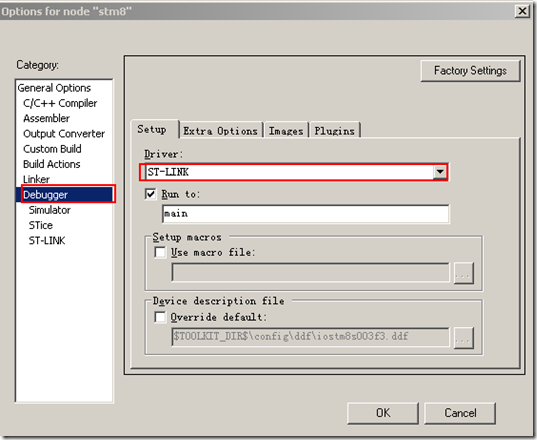Click the Run to main input field
Screen dimensions: 537x440
point(305,214)
